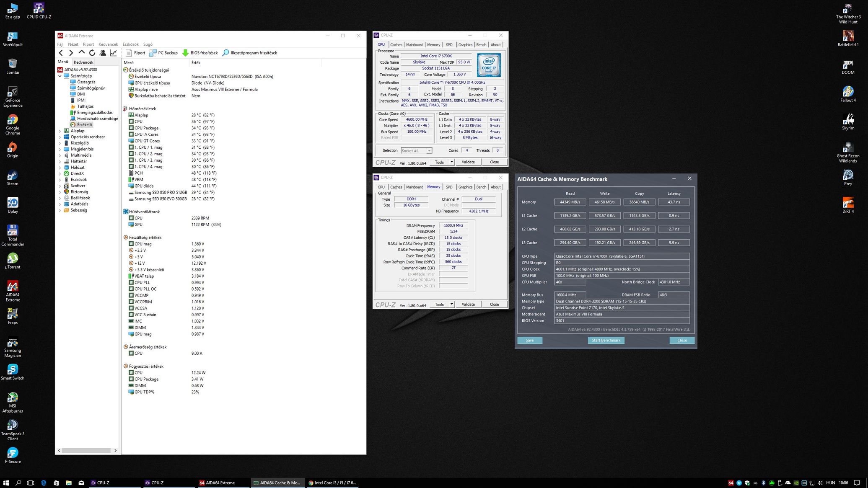Click Start Benchmark button
The width and height of the screenshot is (868, 488).
(606, 340)
